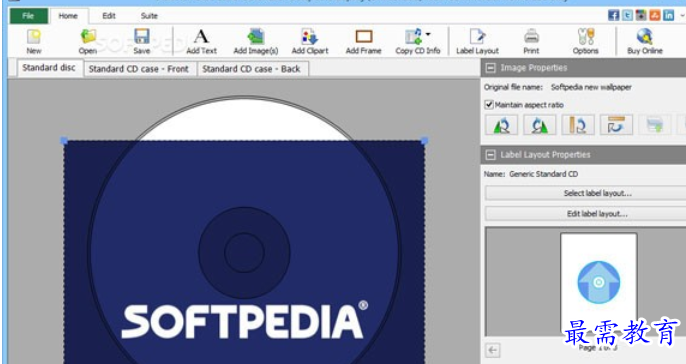Print the disc label

531,42
